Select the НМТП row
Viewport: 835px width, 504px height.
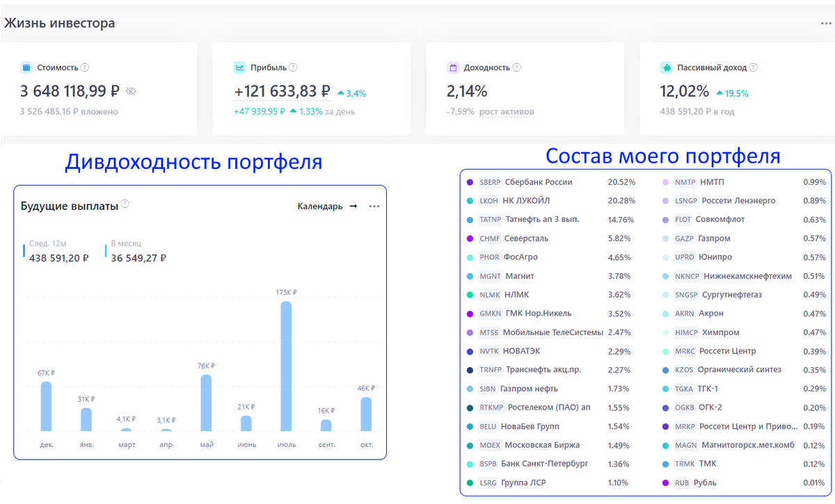[743, 182]
